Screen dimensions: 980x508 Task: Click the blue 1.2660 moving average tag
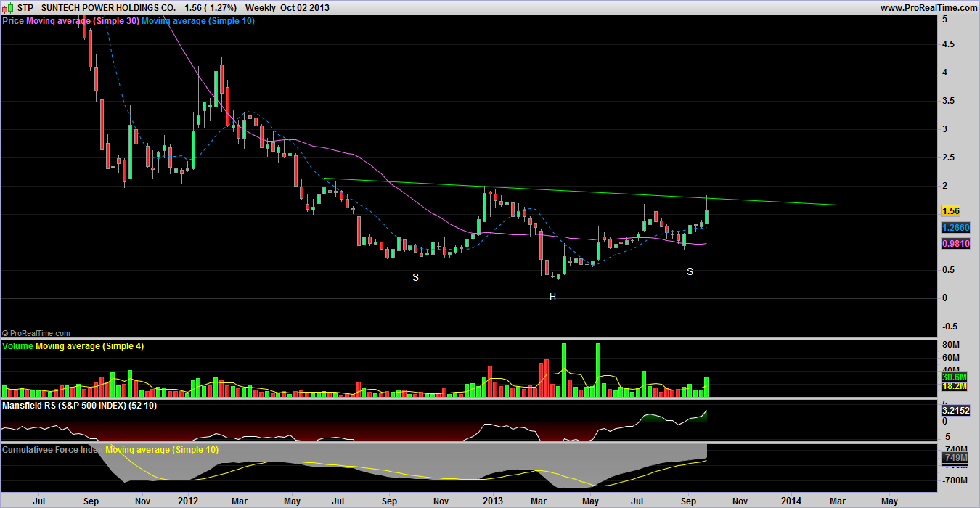click(955, 228)
